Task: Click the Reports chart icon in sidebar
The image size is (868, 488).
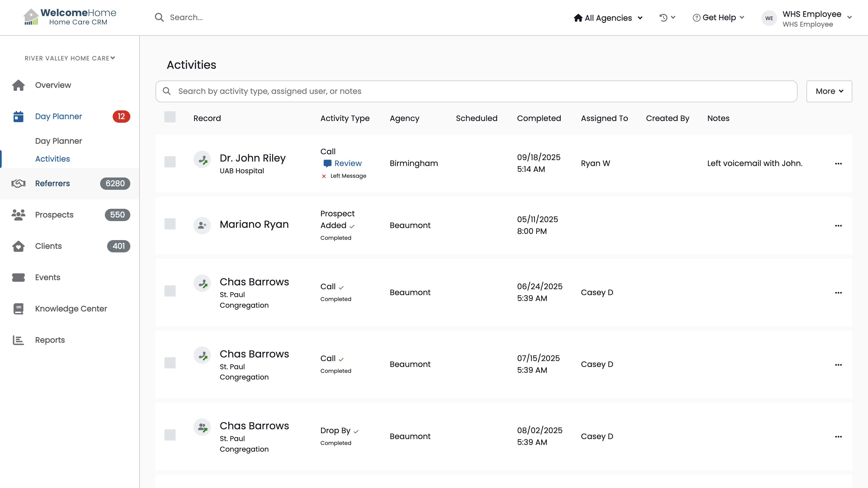Action: (x=18, y=340)
